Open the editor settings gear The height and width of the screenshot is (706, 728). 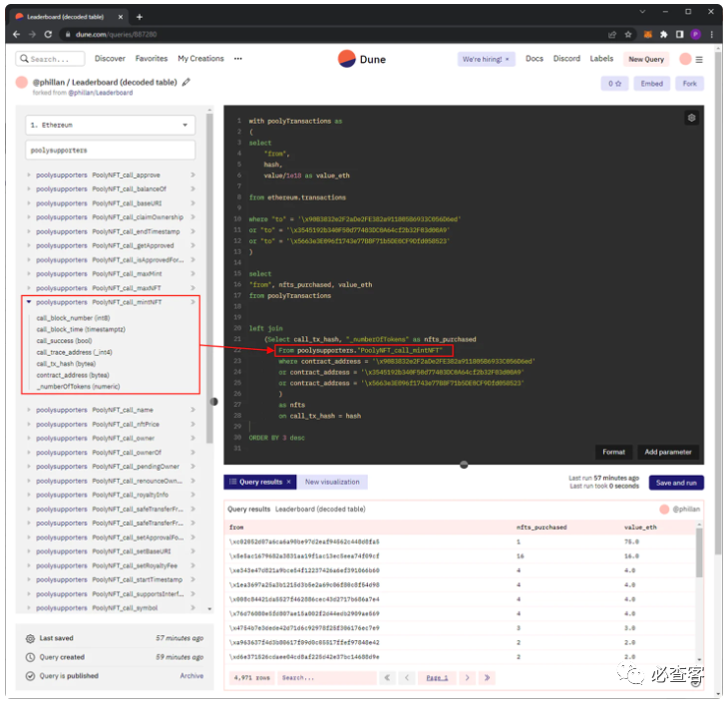691,118
